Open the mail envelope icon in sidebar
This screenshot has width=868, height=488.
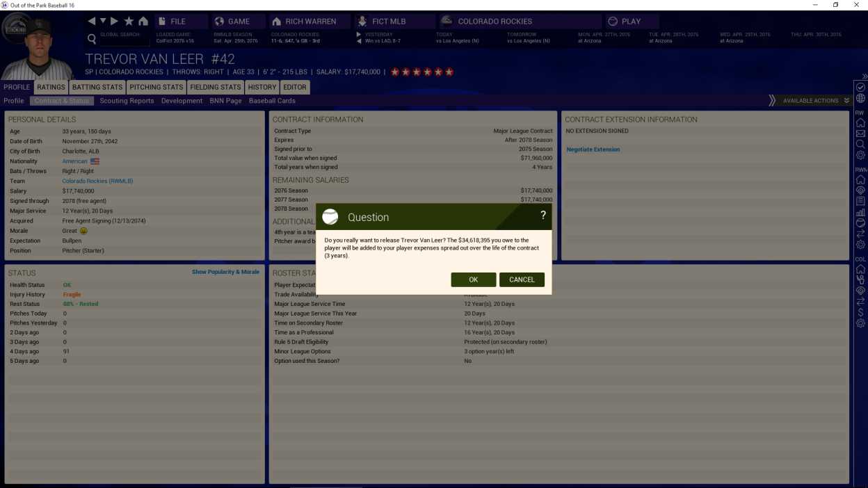click(x=860, y=133)
